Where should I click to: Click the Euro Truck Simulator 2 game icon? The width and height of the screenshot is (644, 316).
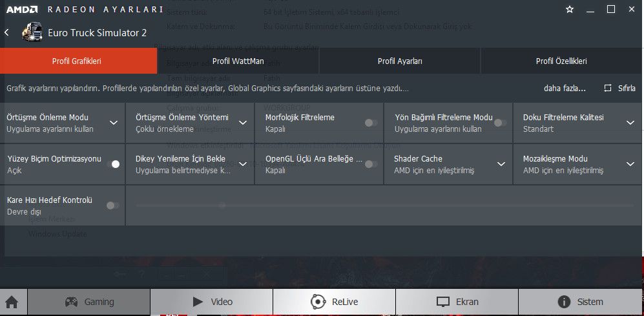coord(32,32)
